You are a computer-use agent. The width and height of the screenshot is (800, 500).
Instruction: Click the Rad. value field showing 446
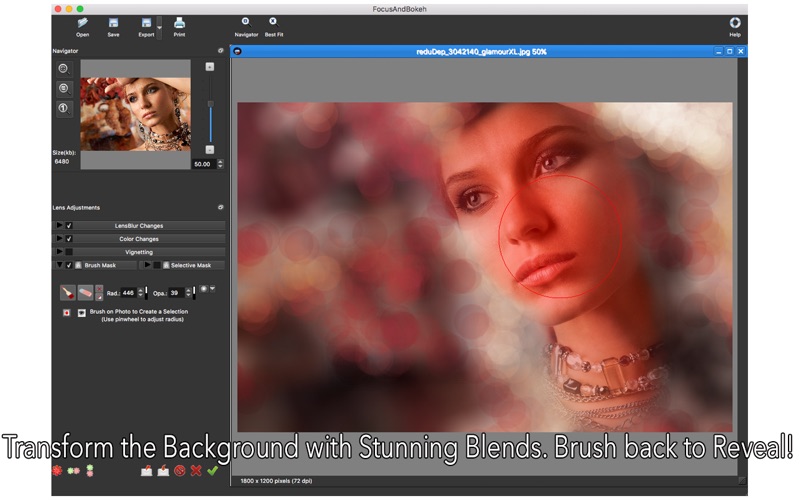point(128,293)
